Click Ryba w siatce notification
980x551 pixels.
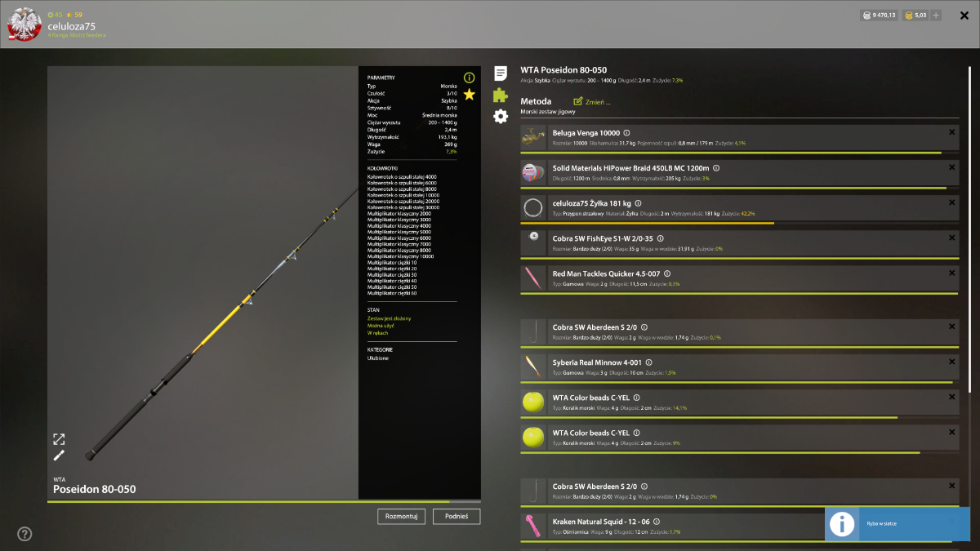point(898,524)
